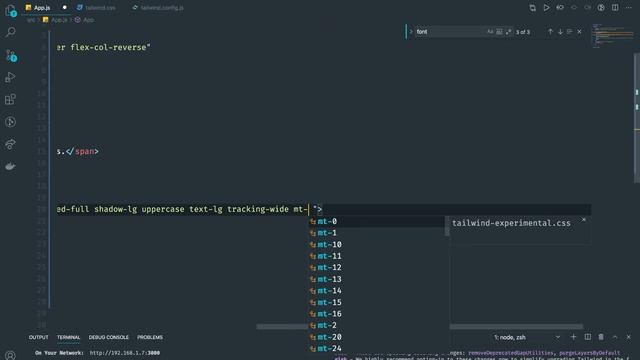Screen dimensions: 640x360
Task: Kill the terminal with trash icon
Action: 601,337
